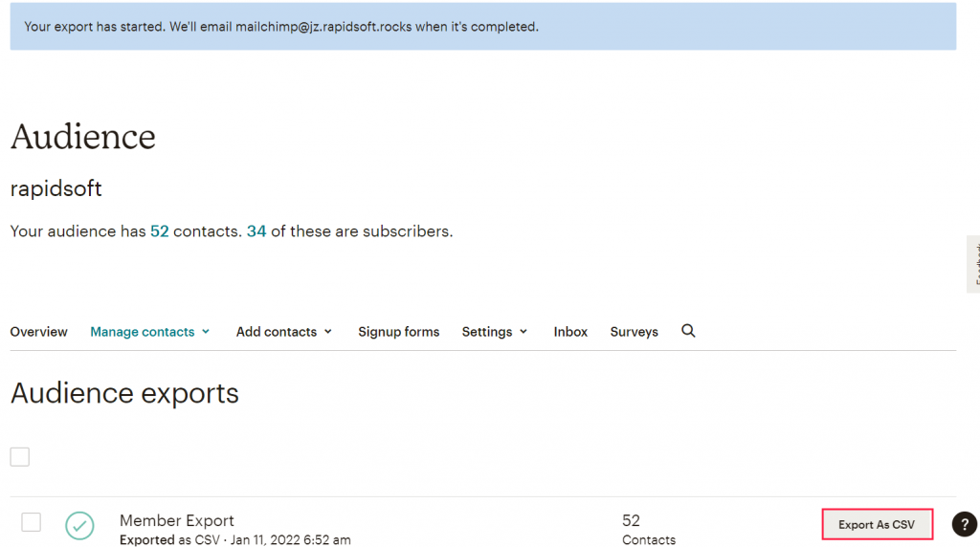Click the black question mark help icon

pos(964,524)
